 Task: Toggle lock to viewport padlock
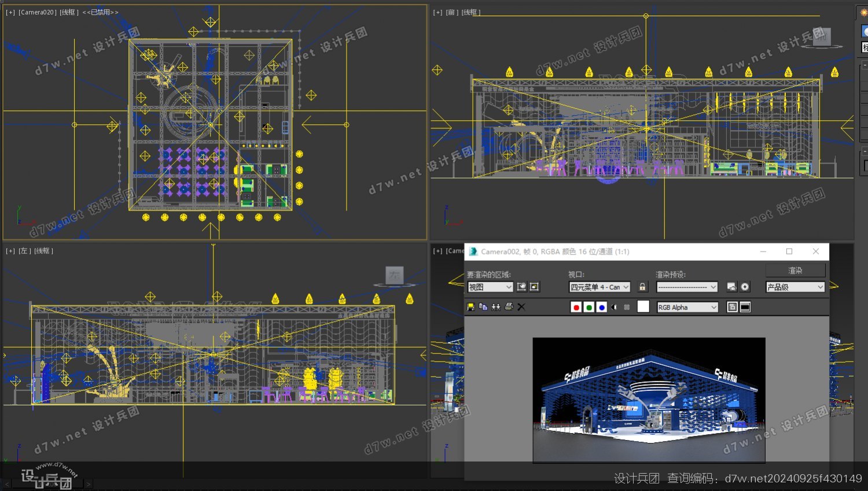tap(642, 287)
